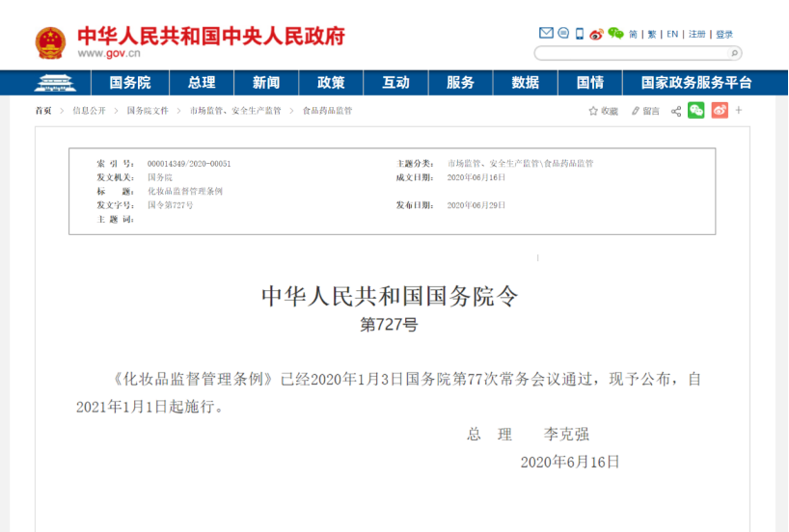Screen dimensions: 789x532
Task: Share via green WeChat button below navigation
Action: click(695, 111)
